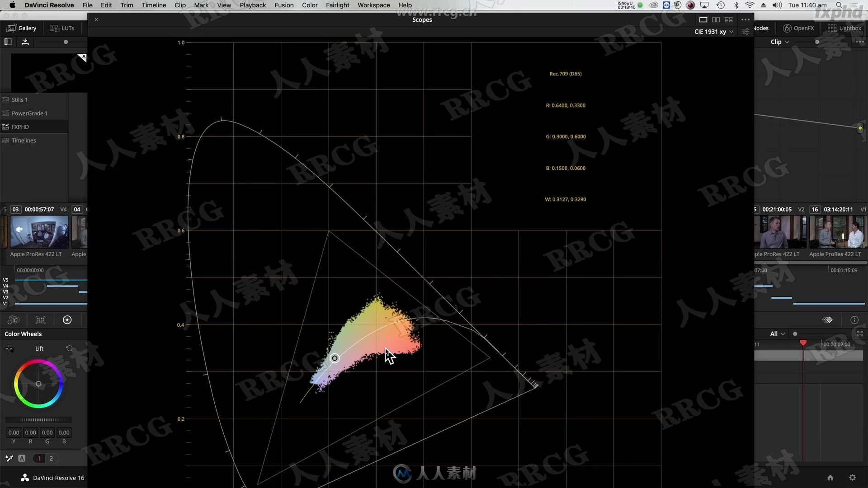Adjust the Lift master wheel slider

[38, 420]
